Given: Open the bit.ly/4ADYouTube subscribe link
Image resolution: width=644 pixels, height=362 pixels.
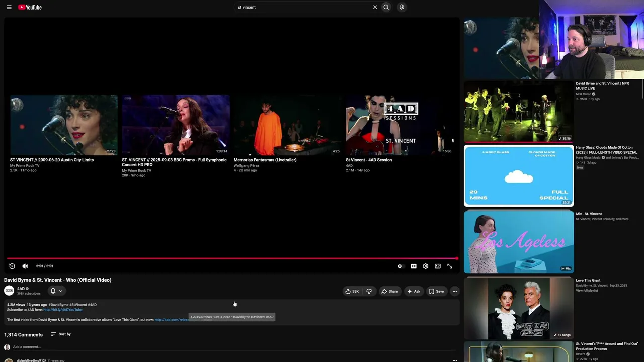Looking at the screenshot, I should click(x=63, y=310).
